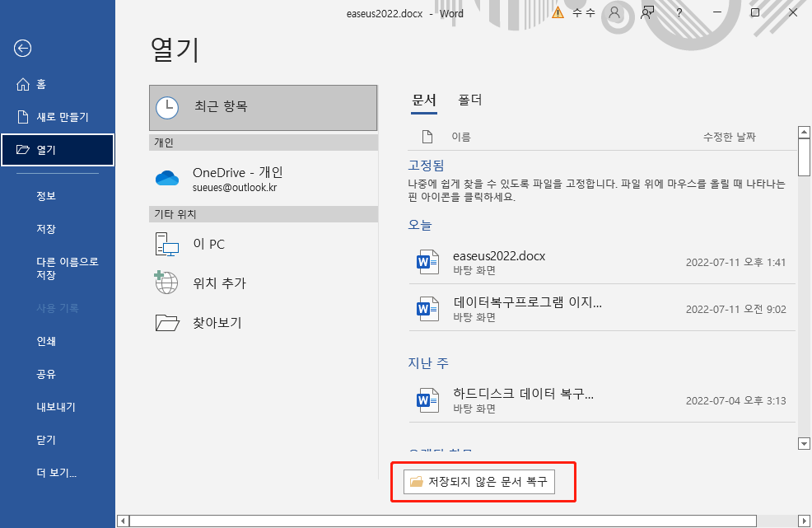Click the scrollbar down arrow

pos(803,443)
